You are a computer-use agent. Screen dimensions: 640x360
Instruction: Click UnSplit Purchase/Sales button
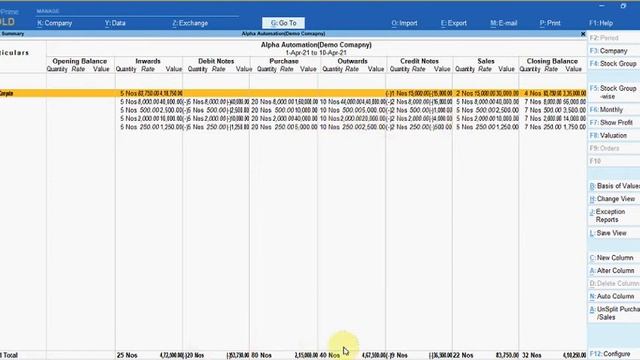tap(613, 313)
